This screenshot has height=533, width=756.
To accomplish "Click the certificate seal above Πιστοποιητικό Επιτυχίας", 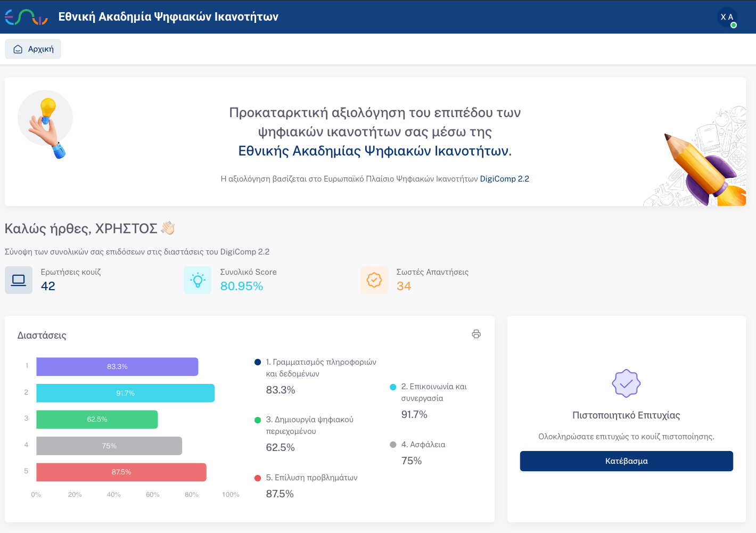I will [x=626, y=383].
